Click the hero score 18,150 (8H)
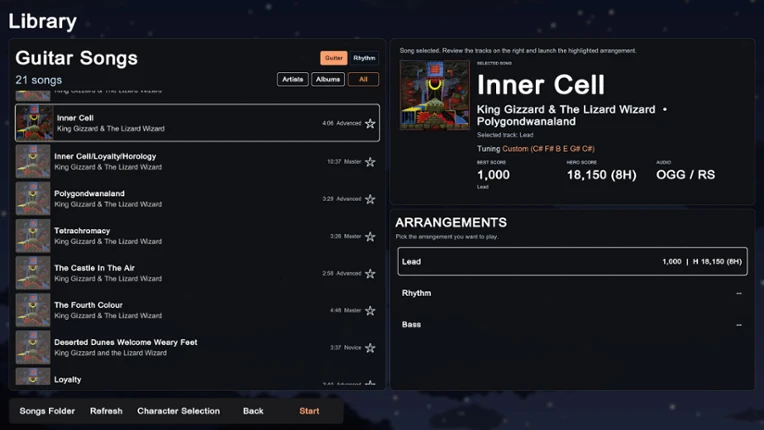The height and width of the screenshot is (430, 764). 601,175
